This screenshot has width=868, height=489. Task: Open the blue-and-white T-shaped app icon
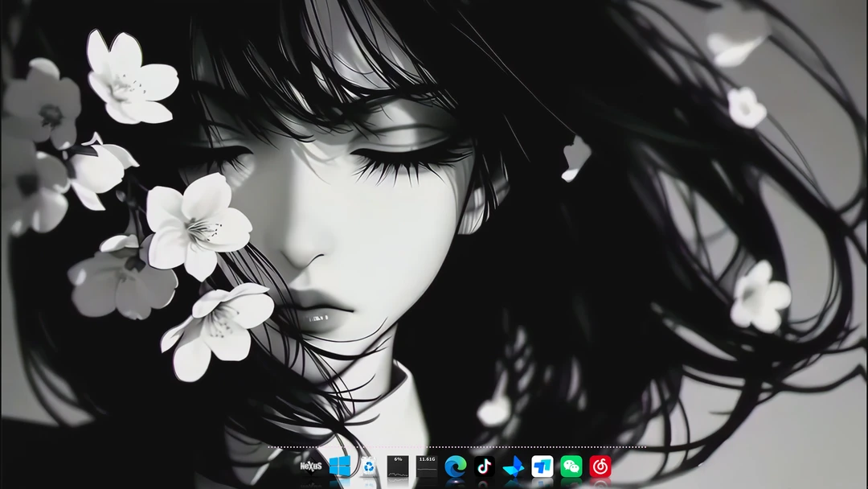point(542,466)
